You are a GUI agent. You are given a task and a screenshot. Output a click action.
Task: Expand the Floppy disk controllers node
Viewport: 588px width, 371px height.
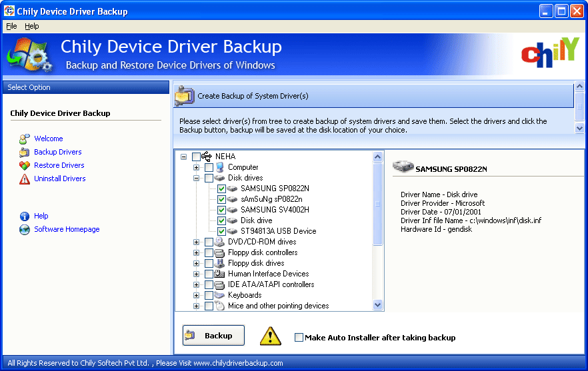coord(196,252)
